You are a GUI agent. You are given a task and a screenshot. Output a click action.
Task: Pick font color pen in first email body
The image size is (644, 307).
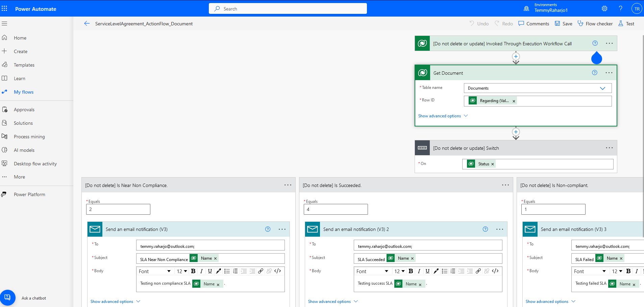click(x=219, y=271)
